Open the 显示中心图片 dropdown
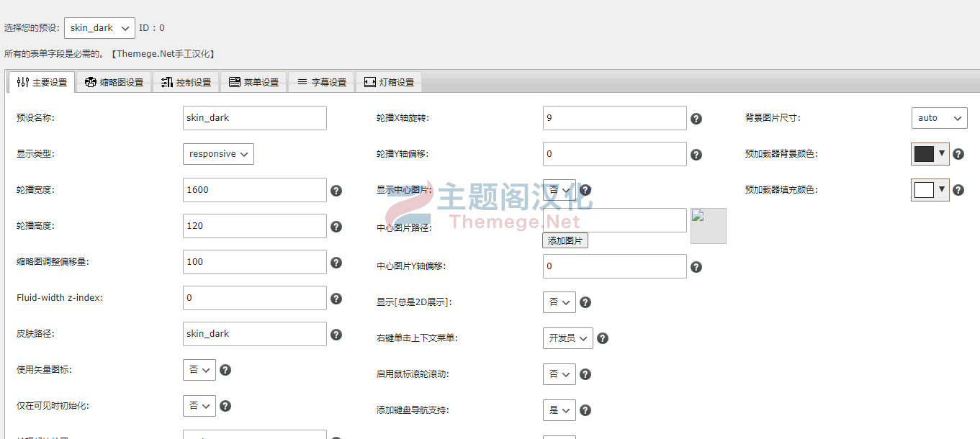980x439 pixels. pyautogui.click(x=559, y=190)
